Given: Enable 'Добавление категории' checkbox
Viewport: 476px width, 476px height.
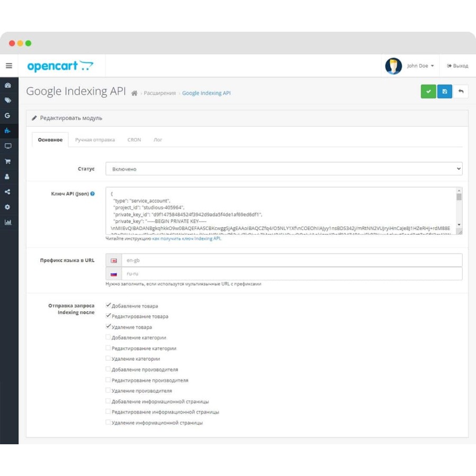Looking at the screenshot, I should [108, 337].
